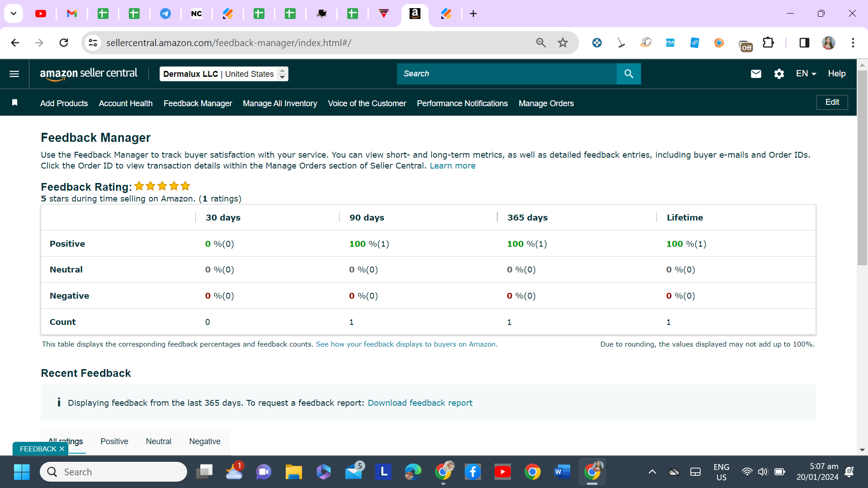Open the Download feedback report link
Viewport: 868px width, 488px height.
(420, 403)
